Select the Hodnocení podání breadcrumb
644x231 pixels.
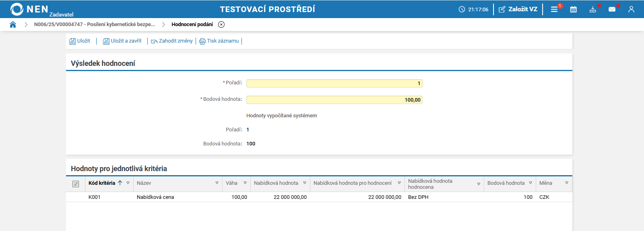pyautogui.click(x=192, y=25)
